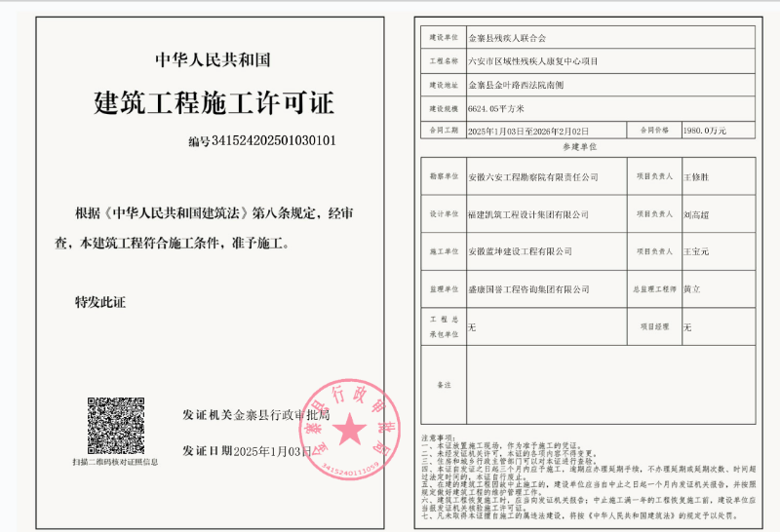This screenshot has height=532, width=780.
Task: Click '盛康国誉工程咨询集团有限公司'
Action: coord(528,289)
